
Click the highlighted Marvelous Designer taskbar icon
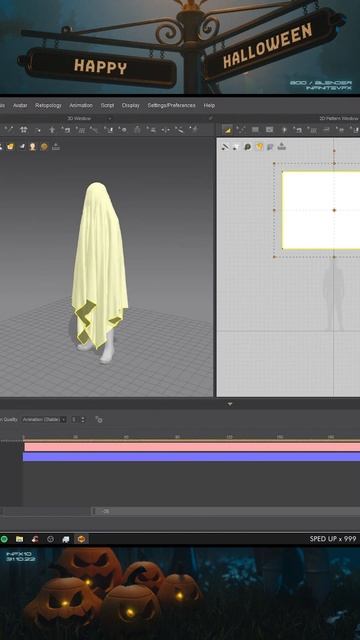(x=81, y=539)
